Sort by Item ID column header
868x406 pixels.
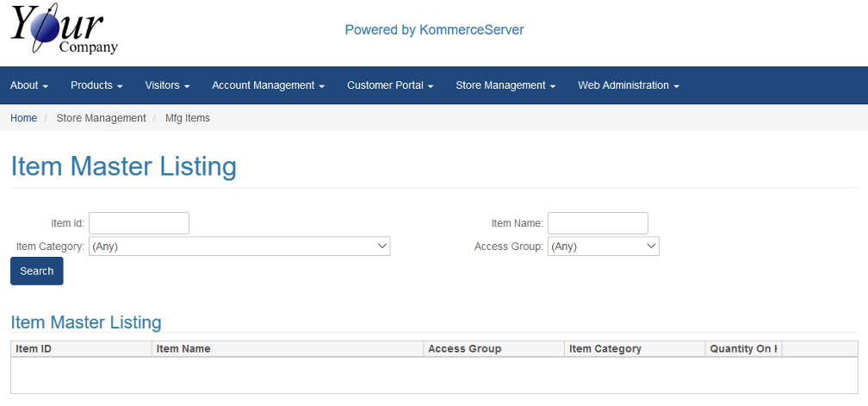[x=34, y=349]
